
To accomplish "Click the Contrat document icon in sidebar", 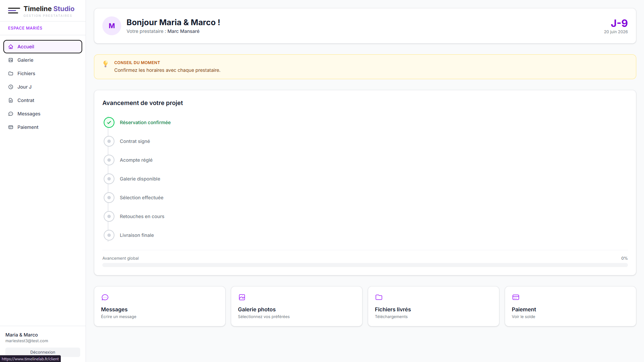I will coord(11,100).
